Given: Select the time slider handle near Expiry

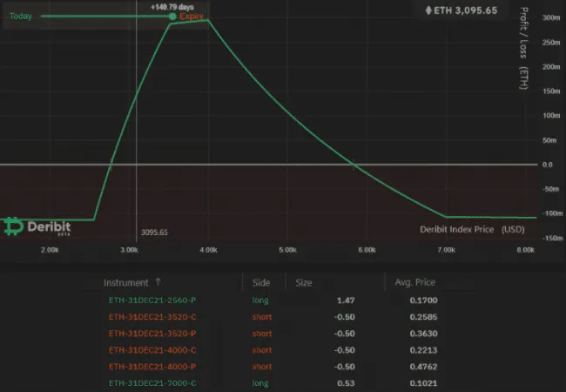Looking at the screenshot, I should pyautogui.click(x=172, y=17).
